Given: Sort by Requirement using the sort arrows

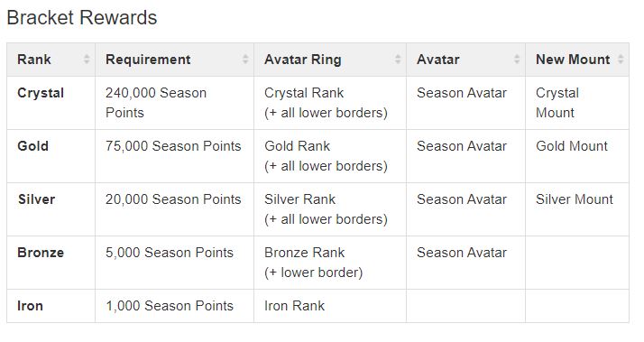Looking at the screenshot, I should [x=245, y=60].
